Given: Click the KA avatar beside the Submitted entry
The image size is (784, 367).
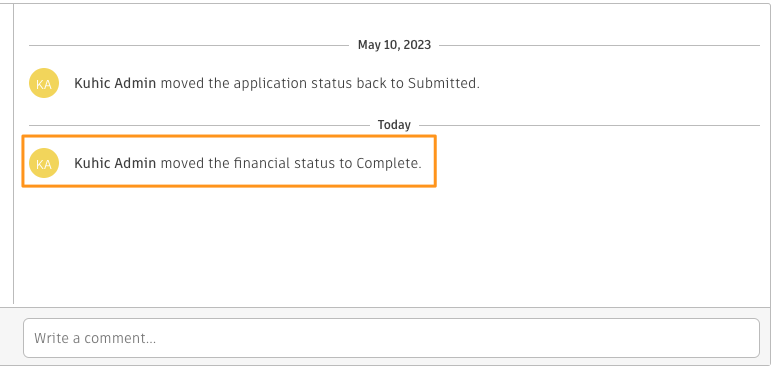Looking at the screenshot, I should point(44,83).
